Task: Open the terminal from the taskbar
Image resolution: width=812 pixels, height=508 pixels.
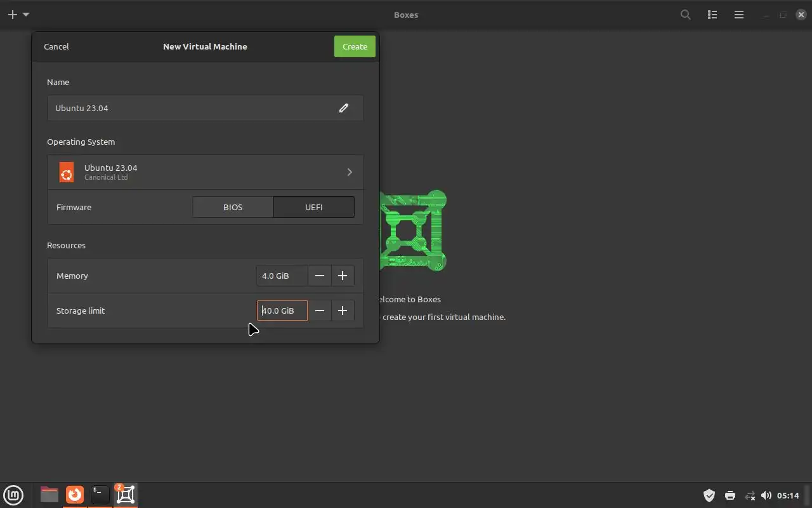Action: click(x=100, y=494)
